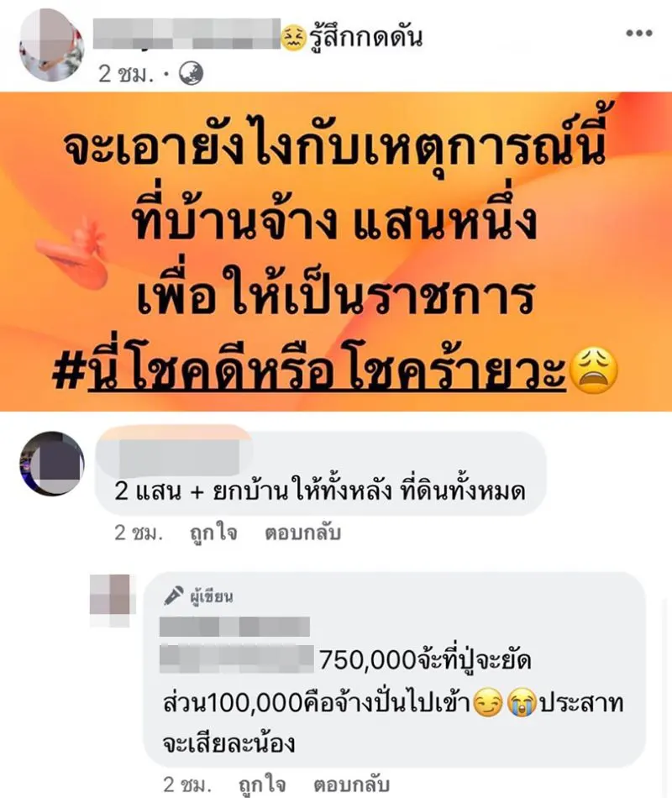Like the '2 แสน' comment with ถูกใจ
Image resolution: width=672 pixels, height=798 pixels.
213,533
